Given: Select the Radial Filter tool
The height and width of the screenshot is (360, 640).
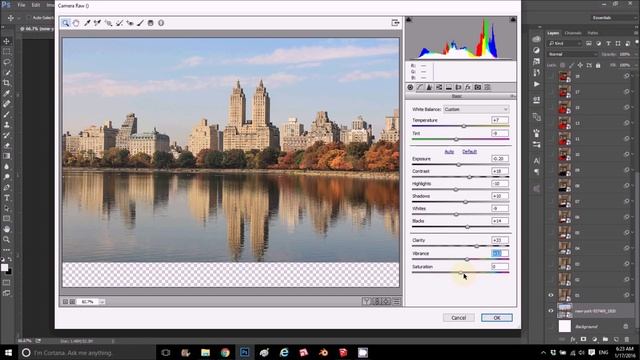Looking at the screenshot, I should 161,23.
